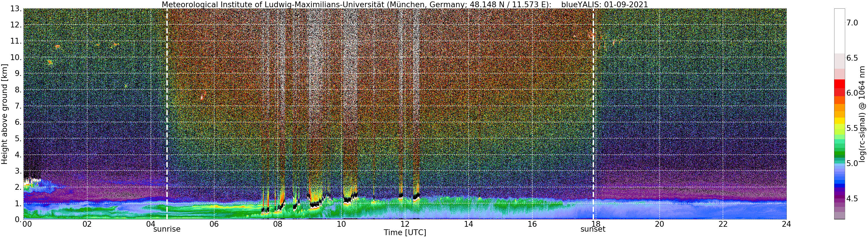The width and height of the screenshot is (868, 238).
Task: Click the height-axis tick label '11.'
Action: [16, 41]
